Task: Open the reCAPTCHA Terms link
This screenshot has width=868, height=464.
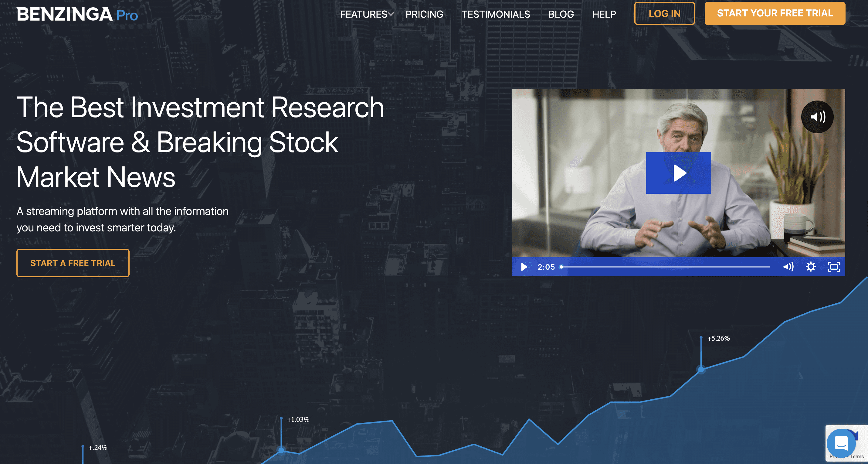Action: 857,457
